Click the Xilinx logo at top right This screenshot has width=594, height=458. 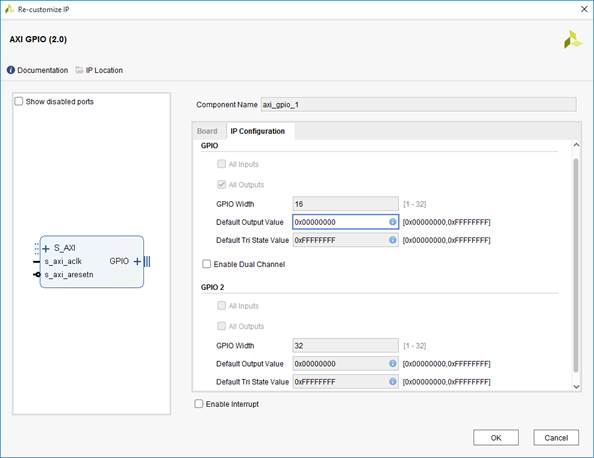tap(573, 39)
